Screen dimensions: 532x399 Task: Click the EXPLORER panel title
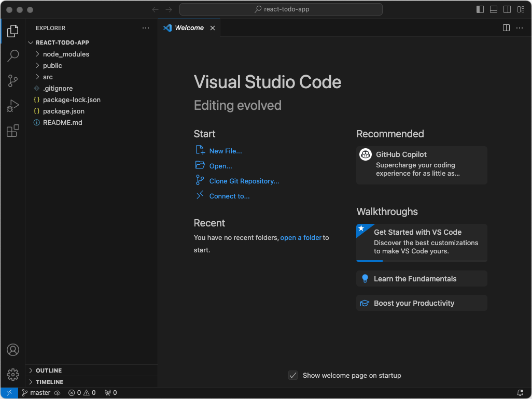click(50, 28)
